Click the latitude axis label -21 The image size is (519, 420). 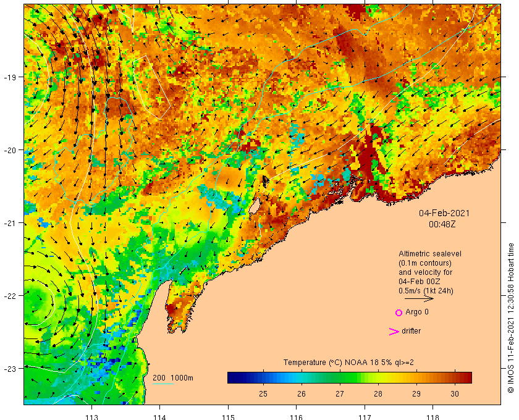tap(10, 223)
